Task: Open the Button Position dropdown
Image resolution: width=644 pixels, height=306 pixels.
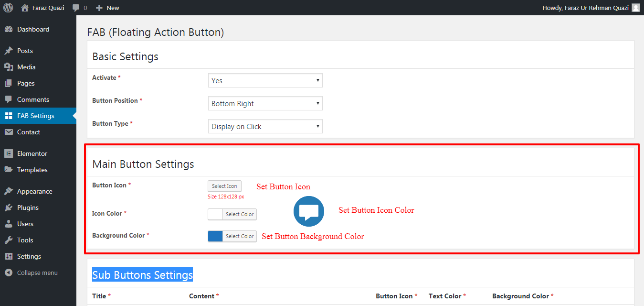Action: click(265, 104)
